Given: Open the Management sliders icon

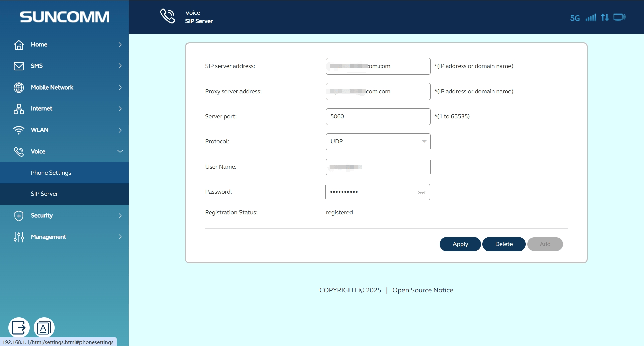Looking at the screenshot, I should coord(19,237).
